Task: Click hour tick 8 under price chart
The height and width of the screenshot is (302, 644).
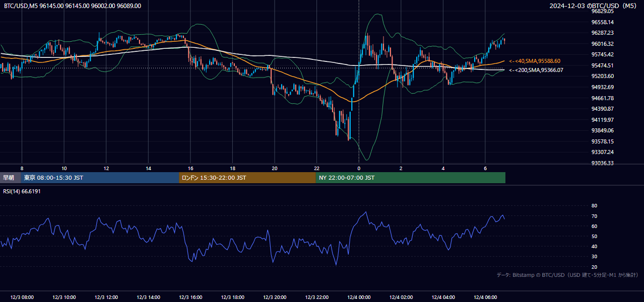Action: [x=22, y=168]
